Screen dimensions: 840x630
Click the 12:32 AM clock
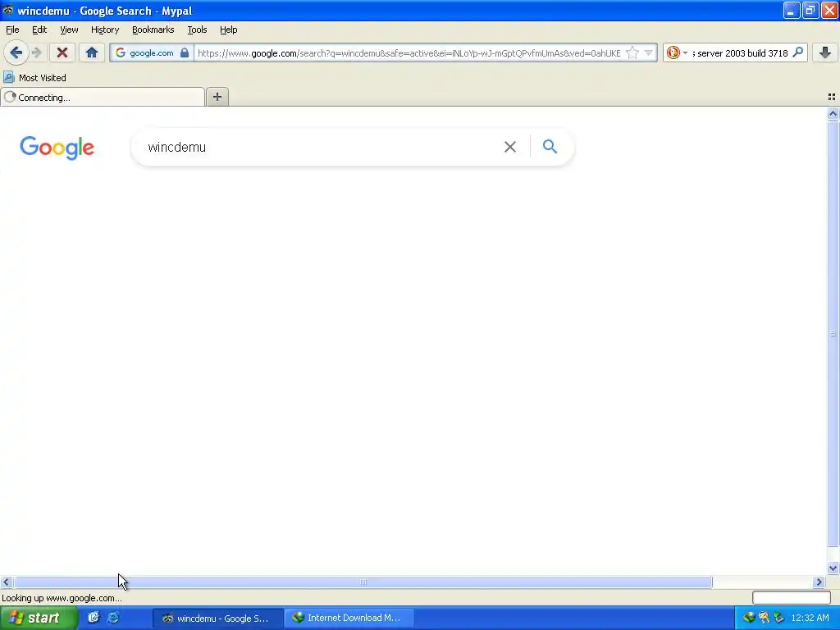(810, 618)
